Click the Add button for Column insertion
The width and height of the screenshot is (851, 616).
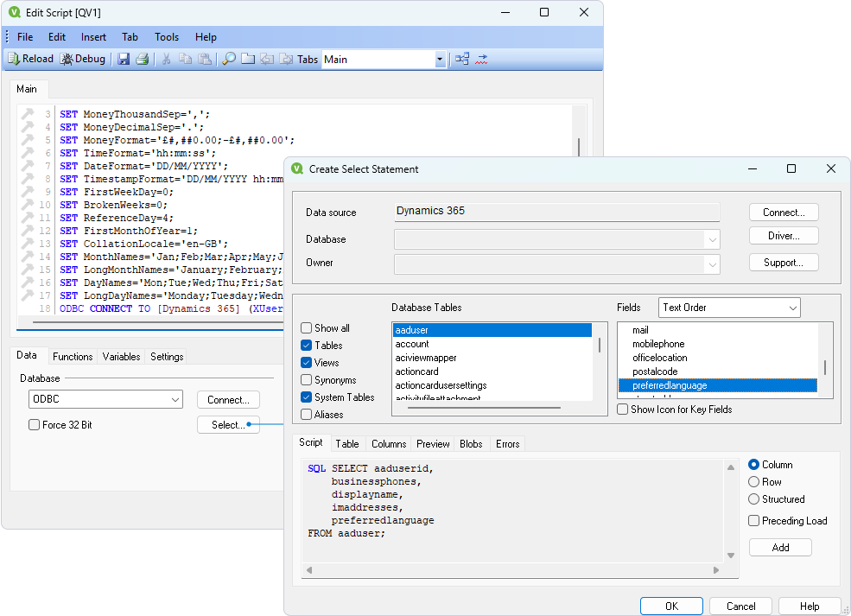780,547
